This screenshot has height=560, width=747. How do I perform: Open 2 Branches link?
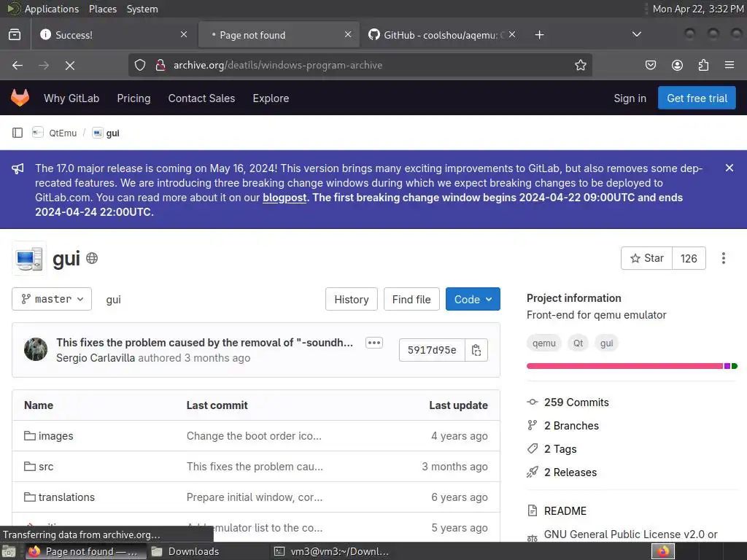(x=571, y=426)
